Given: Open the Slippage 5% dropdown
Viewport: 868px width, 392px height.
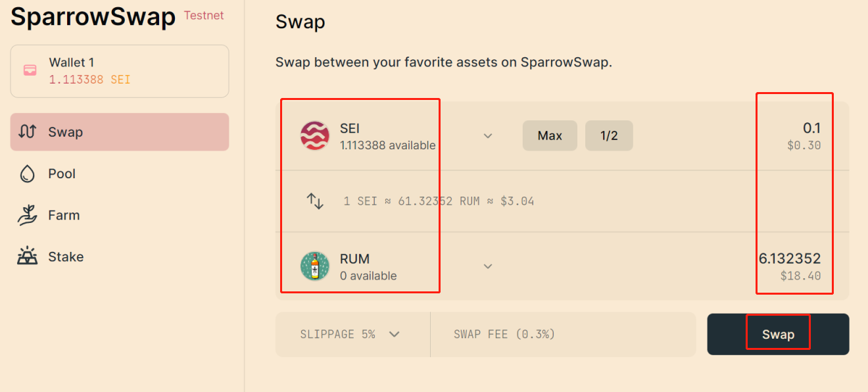Looking at the screenshot, I should pyautogui.click(x=352, y=334).
